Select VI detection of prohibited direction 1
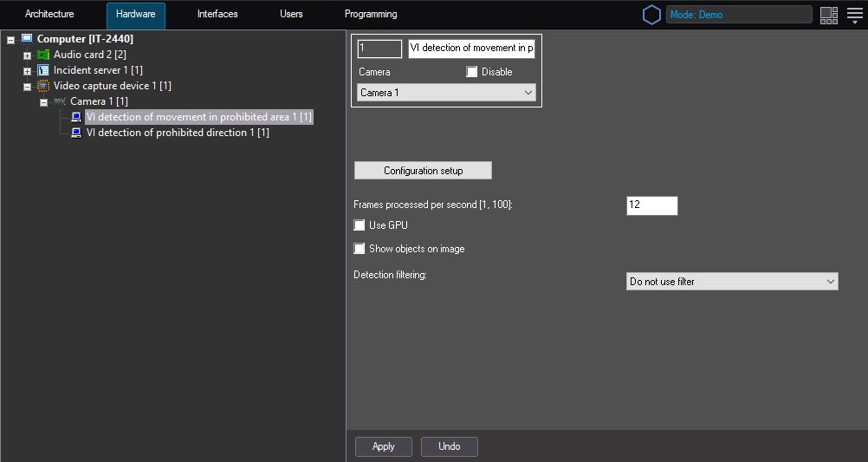868x462 pixels. (177, 133)
